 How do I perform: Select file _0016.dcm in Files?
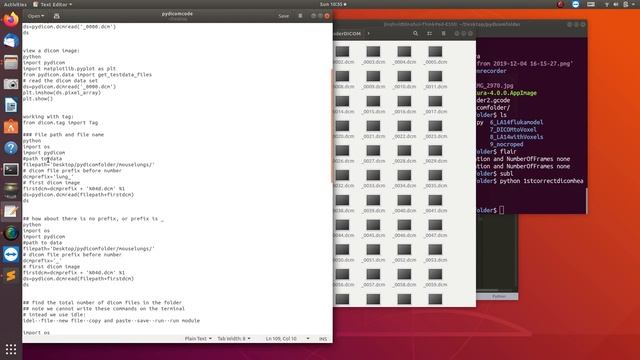click(x=404, y=105)
